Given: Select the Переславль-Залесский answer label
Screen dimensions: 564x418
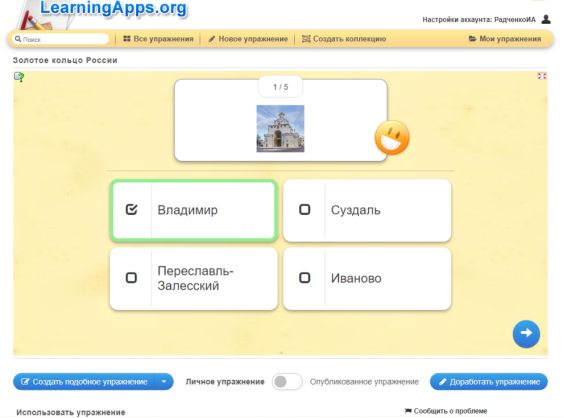Looking at the screenshot, I should coord(196,278).
